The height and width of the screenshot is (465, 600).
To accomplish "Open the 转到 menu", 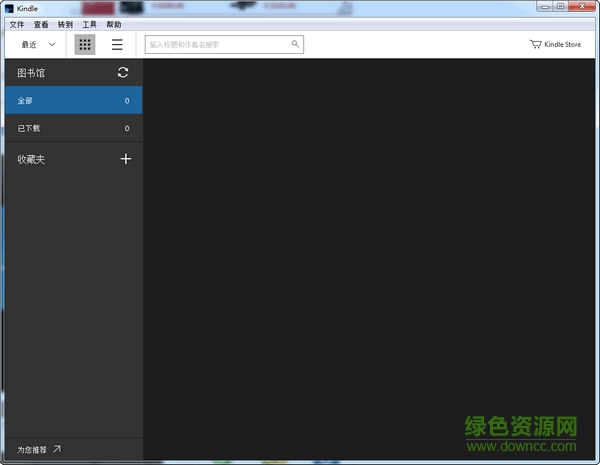I will pyautogui.click(x=65, y=24).
